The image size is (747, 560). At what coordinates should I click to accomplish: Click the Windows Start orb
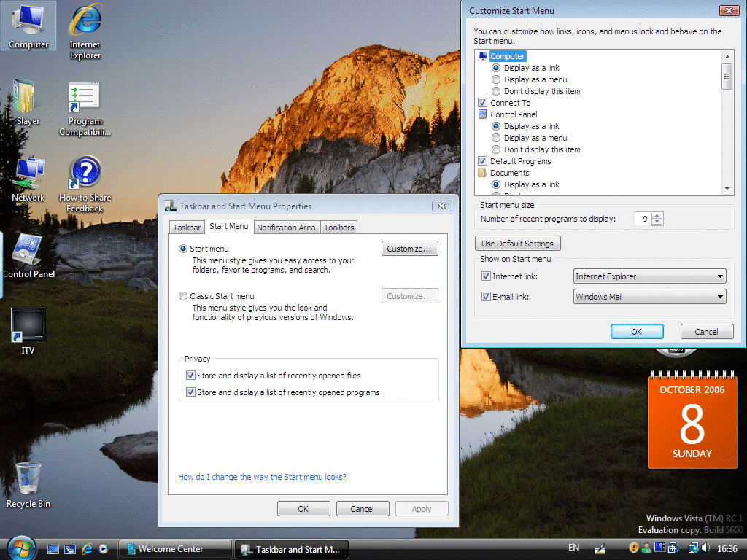(21, 548)
